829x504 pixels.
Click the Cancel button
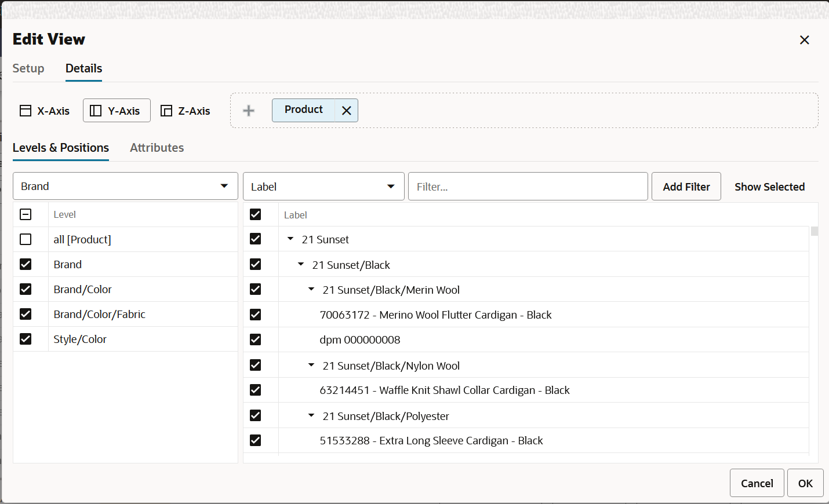click(757, 483)
